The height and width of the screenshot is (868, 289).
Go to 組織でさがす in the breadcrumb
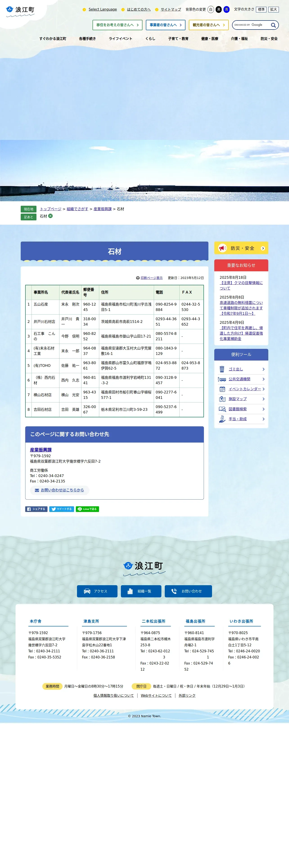(x=77, y=209)
